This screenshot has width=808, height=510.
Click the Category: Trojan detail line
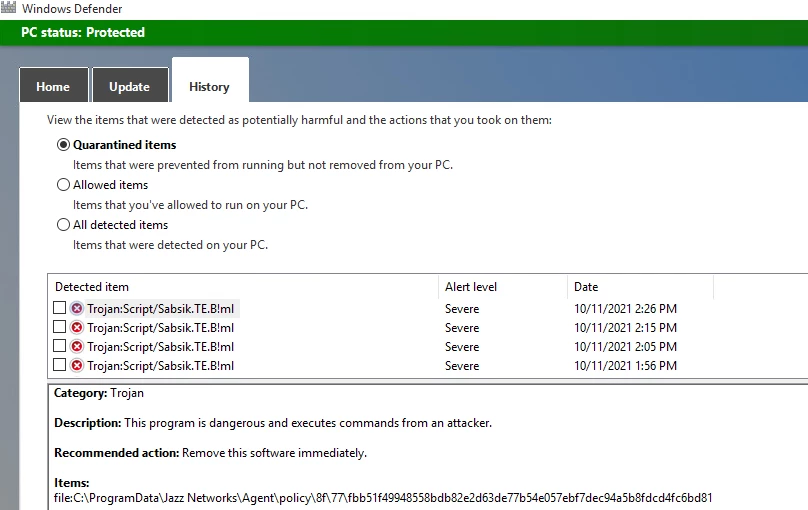tap(99, 393)
